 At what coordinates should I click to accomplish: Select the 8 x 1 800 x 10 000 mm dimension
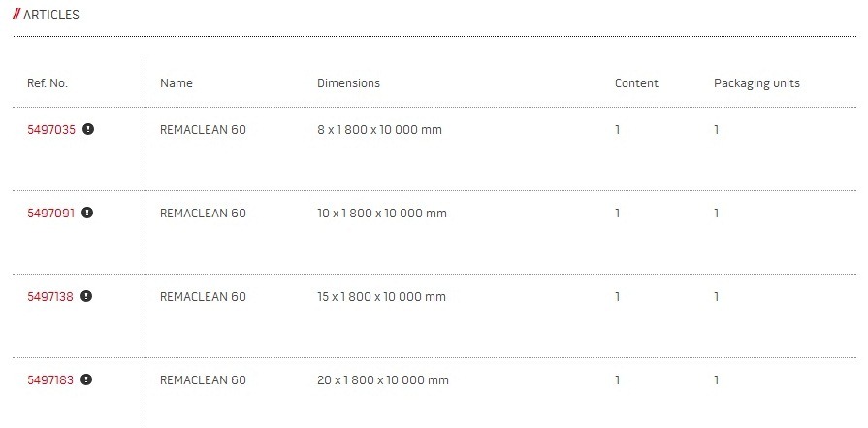tap(379, 130)
